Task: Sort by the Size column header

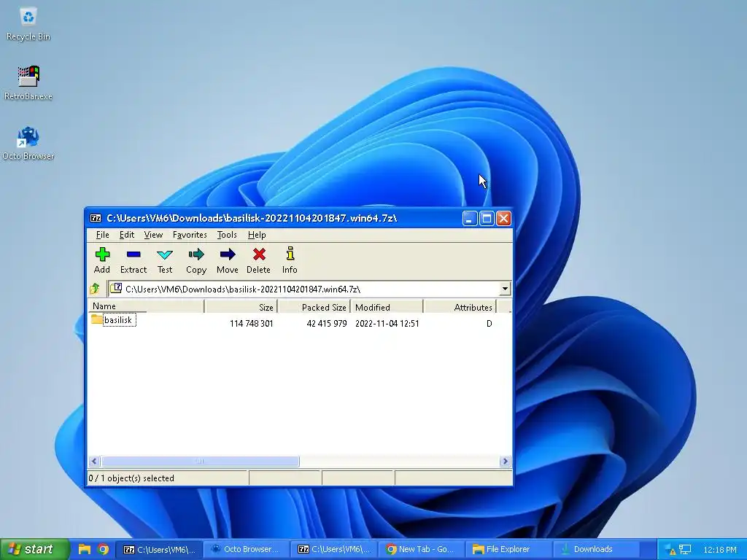Action: (241, 307)
